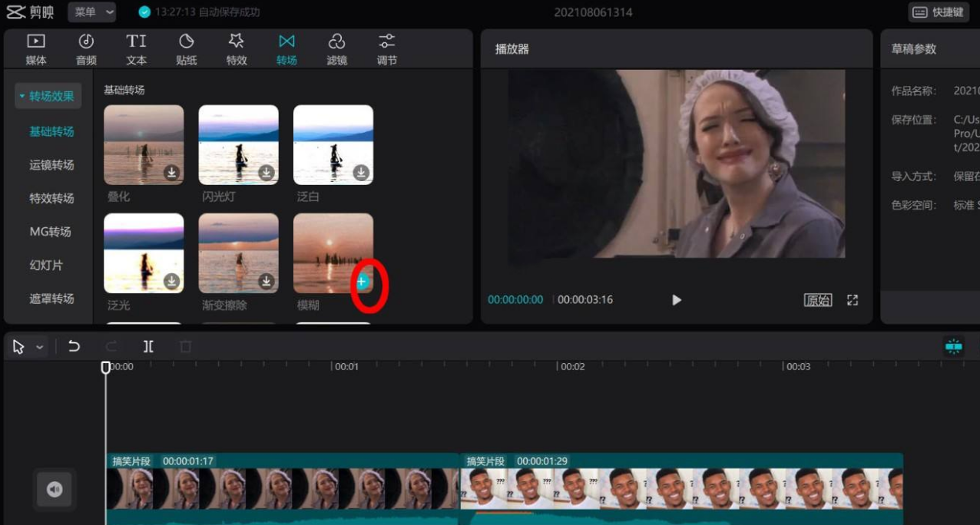Toggle the 原始 aspect ratio button

click(818, 300)
